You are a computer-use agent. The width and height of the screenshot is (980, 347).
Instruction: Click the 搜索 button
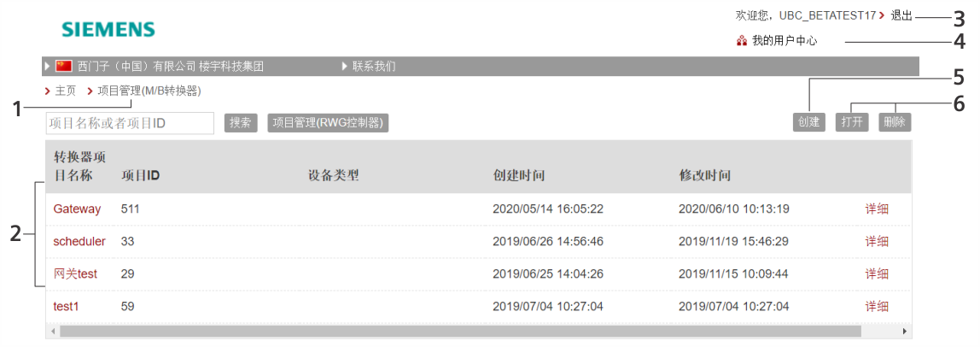tap(241, 122)
